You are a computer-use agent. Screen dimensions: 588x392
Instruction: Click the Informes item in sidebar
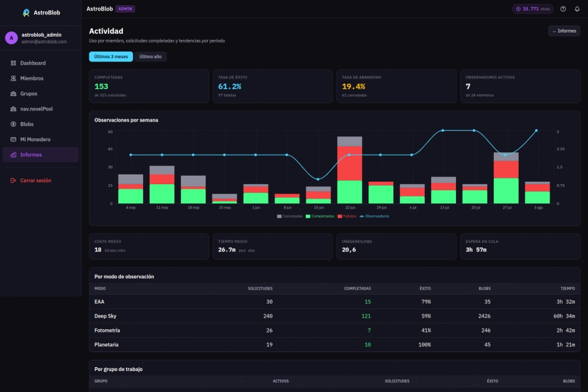point(41,155)
